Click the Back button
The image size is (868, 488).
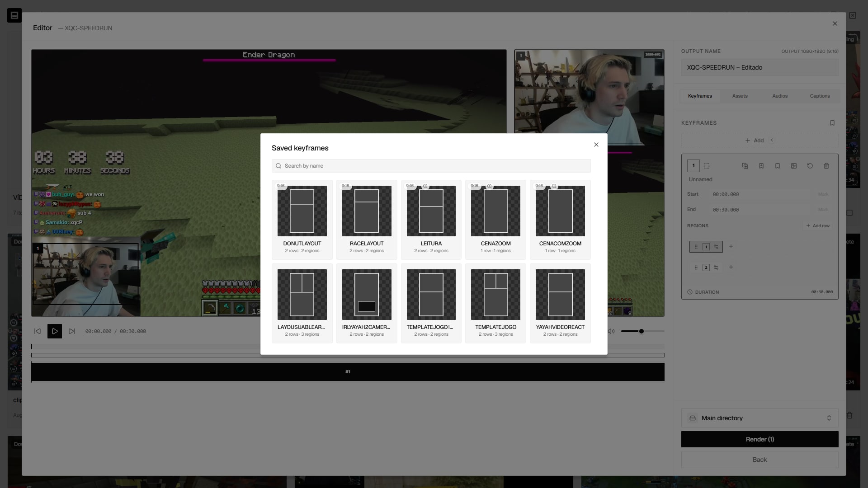click(x=759, y=460)
